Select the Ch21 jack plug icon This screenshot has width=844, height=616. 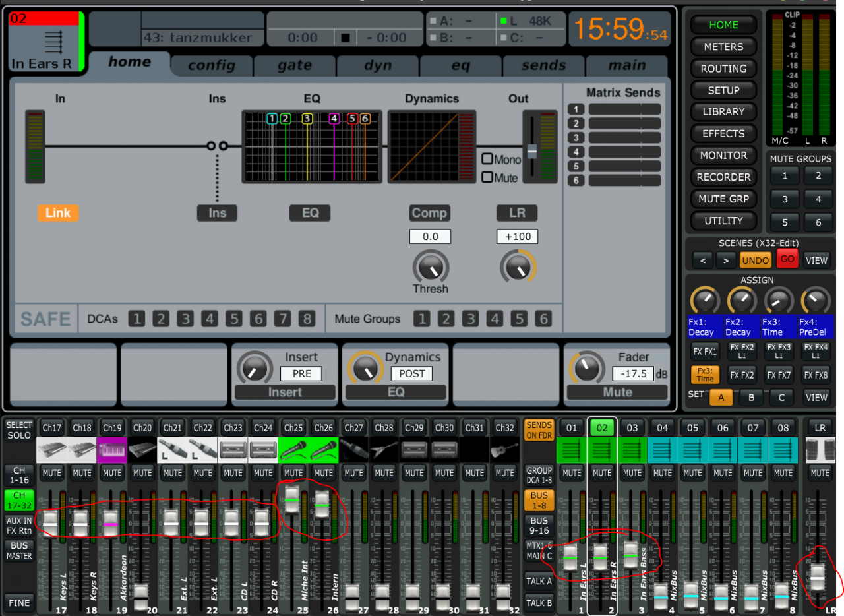coord(172,450)
